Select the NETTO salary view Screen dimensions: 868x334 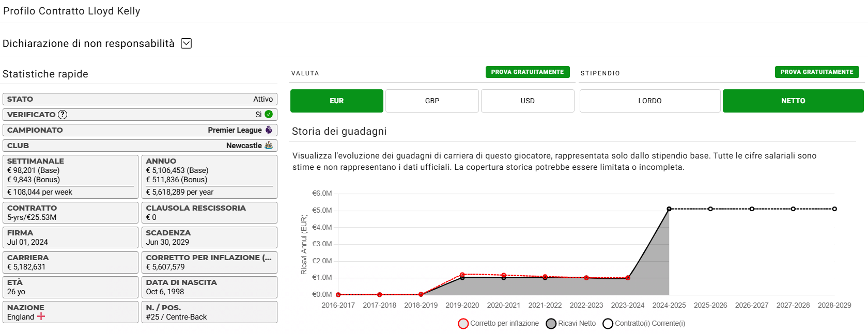pos(793,101)
